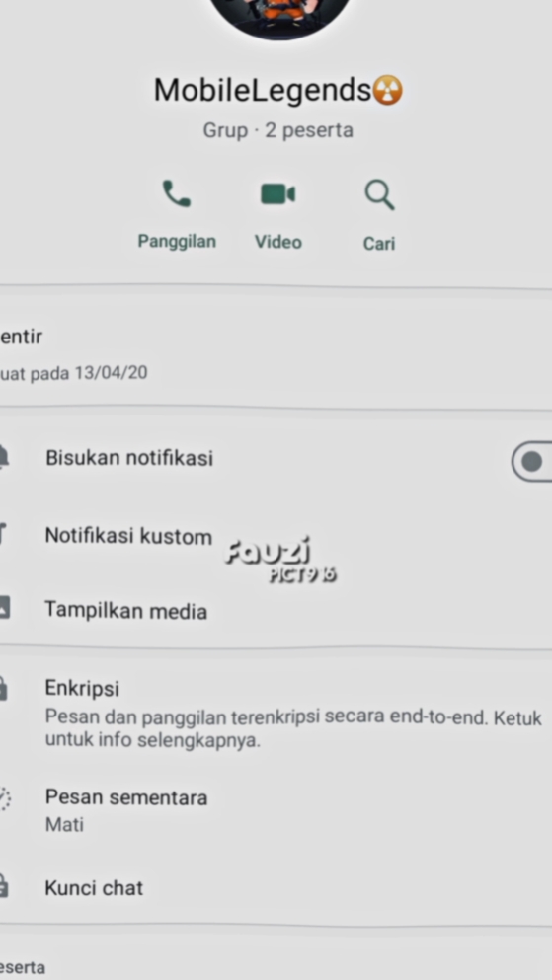Open search via magnifier icon
Screen dimensions: 552x980
pos(379,195)
